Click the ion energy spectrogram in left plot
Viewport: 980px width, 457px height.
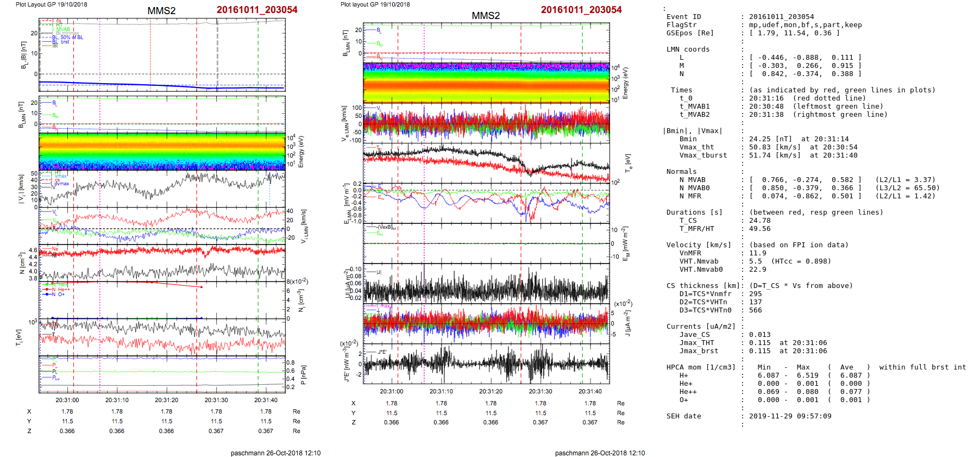click(x=162, y=151)
